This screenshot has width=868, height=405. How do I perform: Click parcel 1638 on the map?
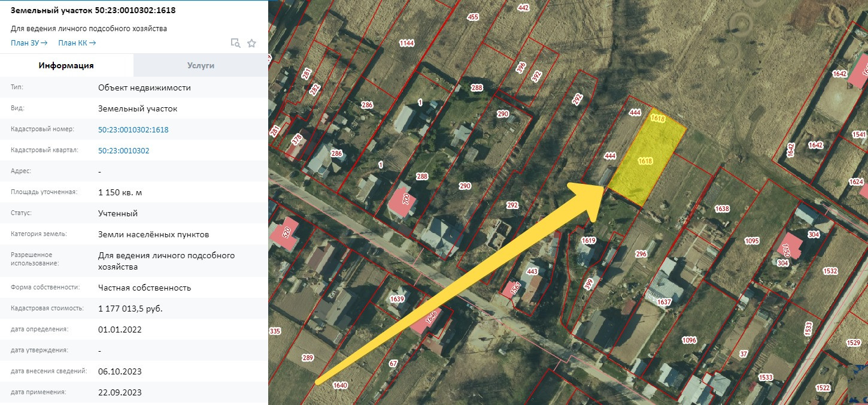722,208
